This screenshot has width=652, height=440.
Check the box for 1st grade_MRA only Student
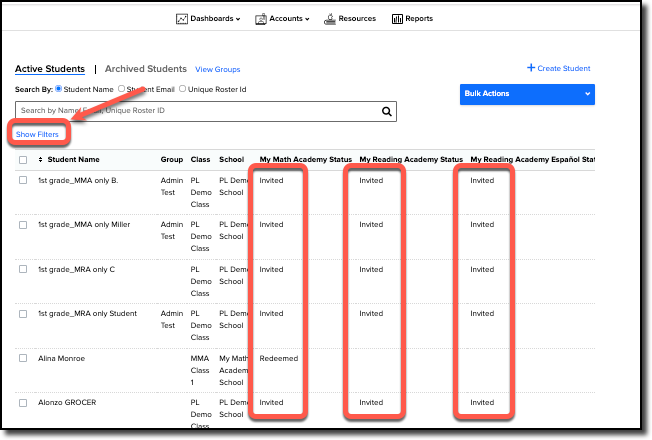click(x=23, y=314)
